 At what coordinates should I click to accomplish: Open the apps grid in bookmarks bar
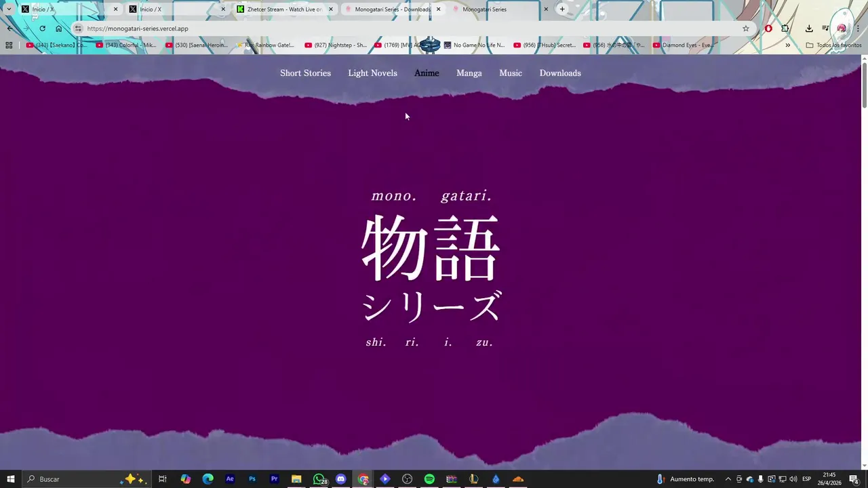pos(9,45)
